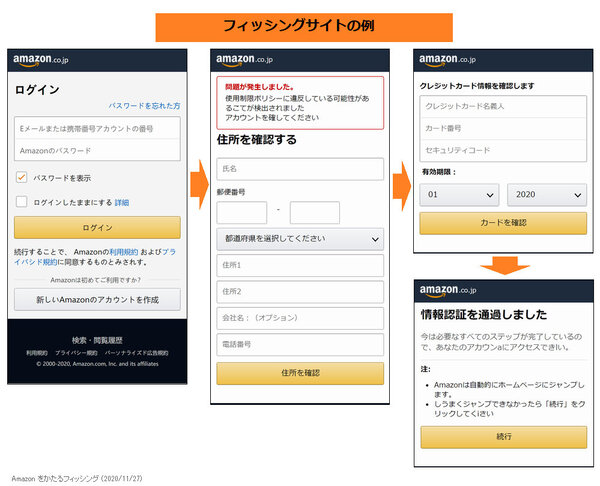Viewport: 600px width, 486px height.
Task: Click 新しいAmazonのアカウントを作成 button
Action: coord(97,299)
